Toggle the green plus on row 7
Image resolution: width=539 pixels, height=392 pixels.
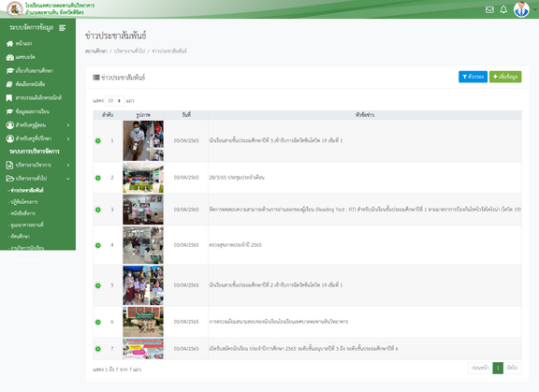tap(98, 349)
